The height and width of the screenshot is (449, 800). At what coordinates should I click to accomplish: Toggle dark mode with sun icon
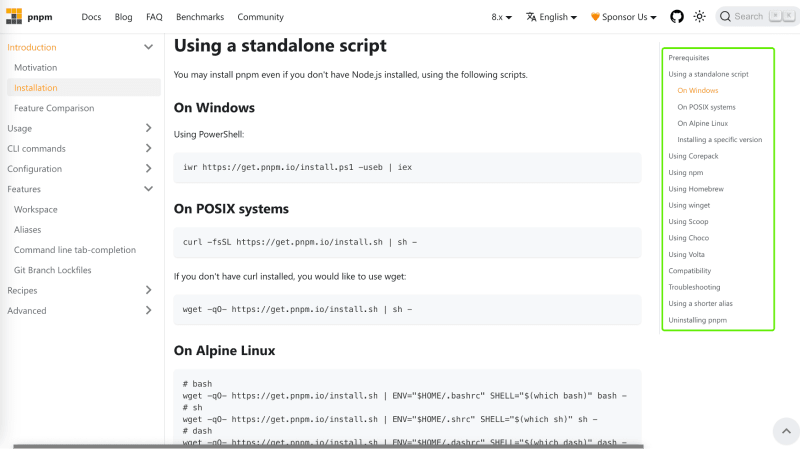(699, 17)
